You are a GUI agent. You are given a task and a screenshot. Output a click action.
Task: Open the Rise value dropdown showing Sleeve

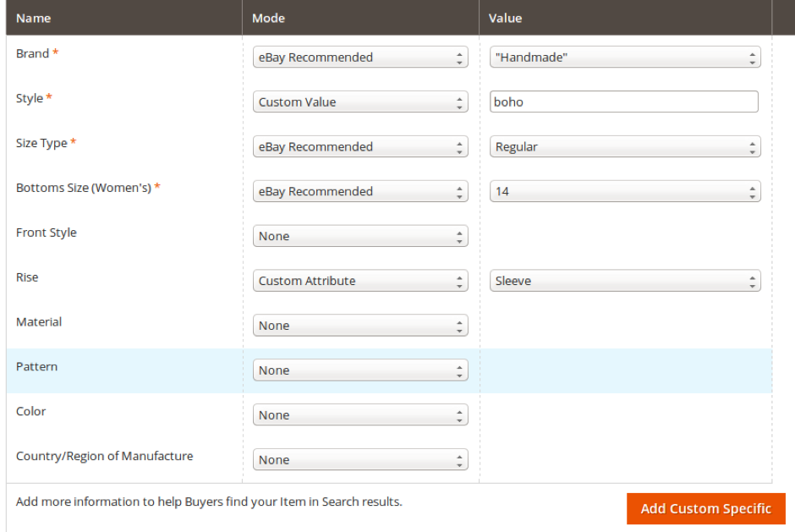coord(625,281)
